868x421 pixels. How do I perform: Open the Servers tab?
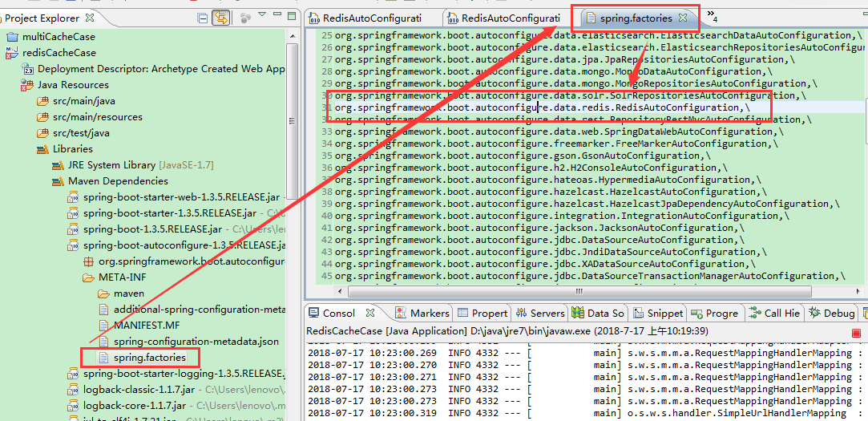[547, 313]
